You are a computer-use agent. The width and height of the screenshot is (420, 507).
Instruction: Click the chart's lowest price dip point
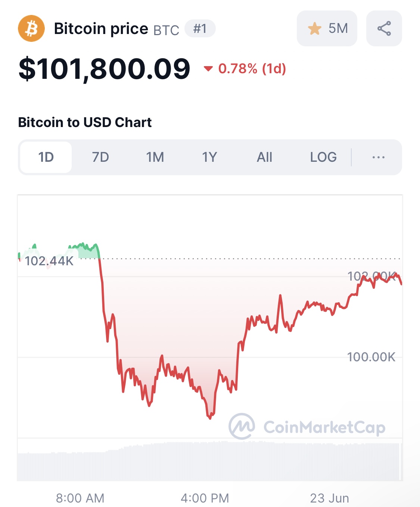tap(210, 418)
